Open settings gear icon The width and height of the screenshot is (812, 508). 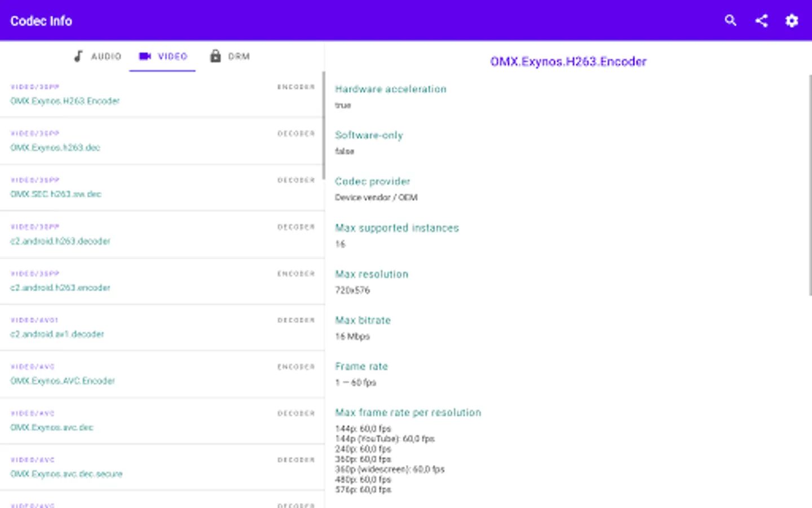click(x=792, y=21)
